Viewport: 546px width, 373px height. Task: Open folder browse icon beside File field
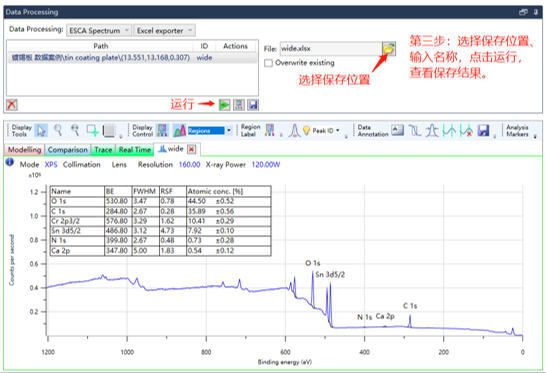tap(389, 48)
